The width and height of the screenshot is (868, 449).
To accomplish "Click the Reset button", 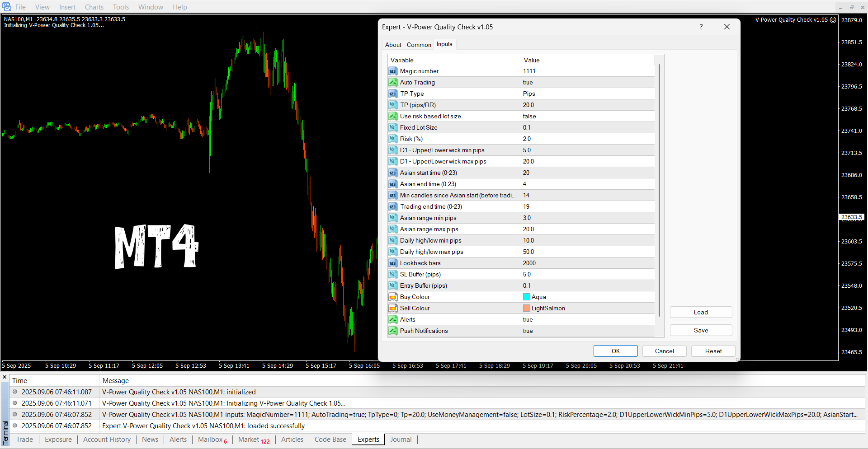I will coord(713,351).
